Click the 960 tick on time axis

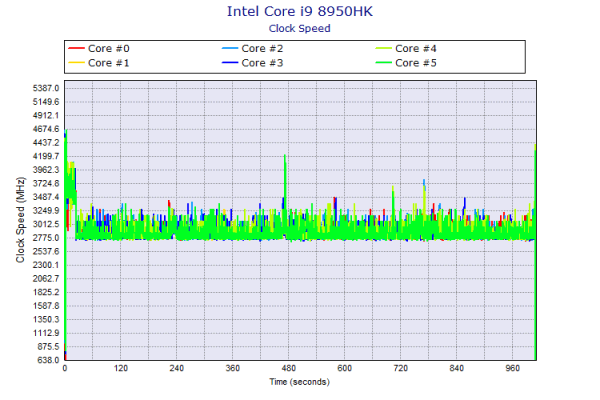(x=512, y=368)
